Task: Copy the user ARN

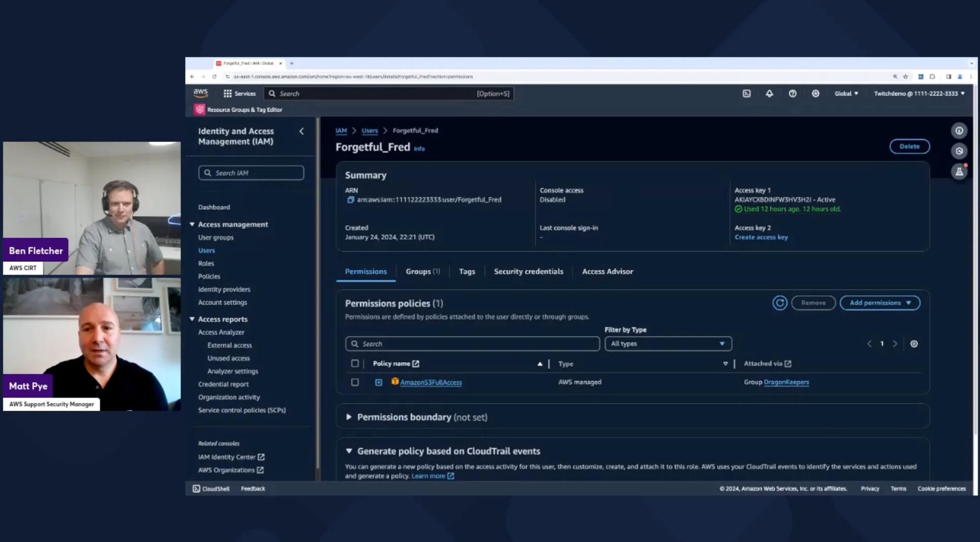Action: 350,200
